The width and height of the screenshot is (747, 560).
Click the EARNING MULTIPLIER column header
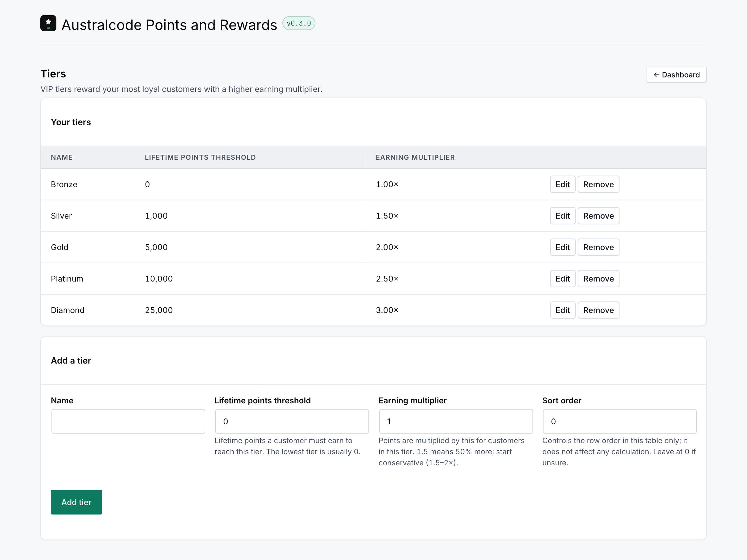click(x=415, y=157)
